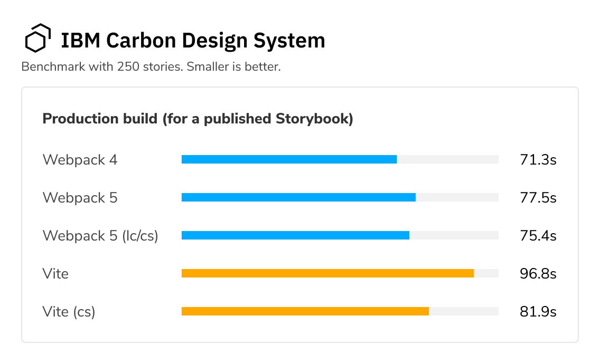
Task: Click the Vite (cs) row label
Action: (69, 312)
